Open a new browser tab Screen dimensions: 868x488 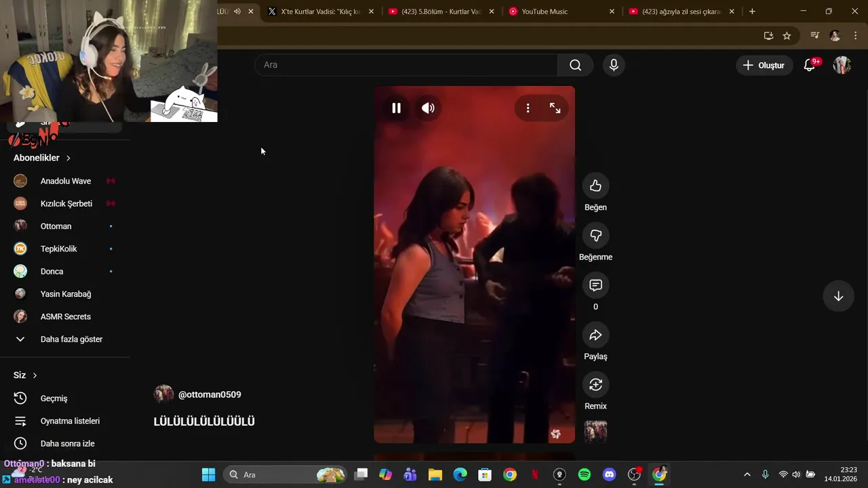pyautogui.click(x=752, y=12)
